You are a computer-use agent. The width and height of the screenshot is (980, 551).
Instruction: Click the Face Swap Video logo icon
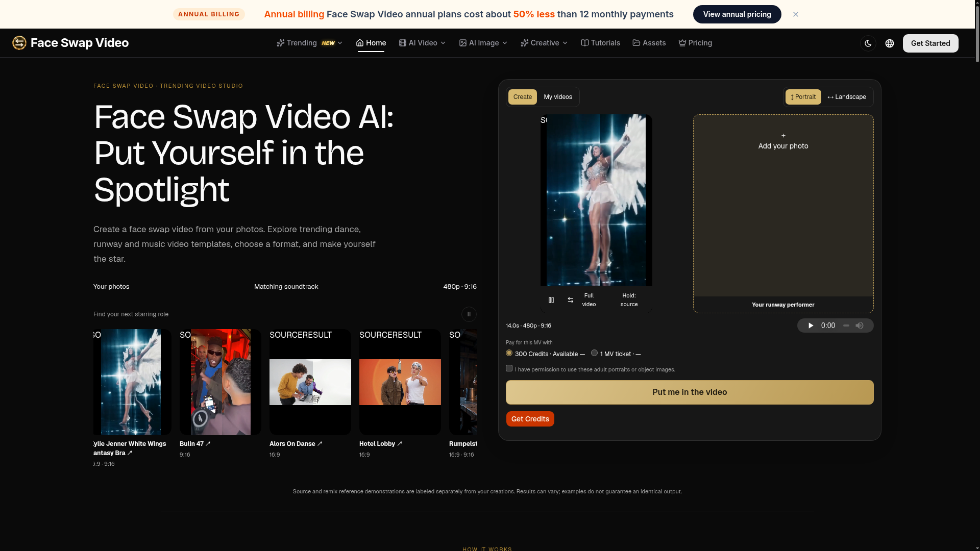19,43
